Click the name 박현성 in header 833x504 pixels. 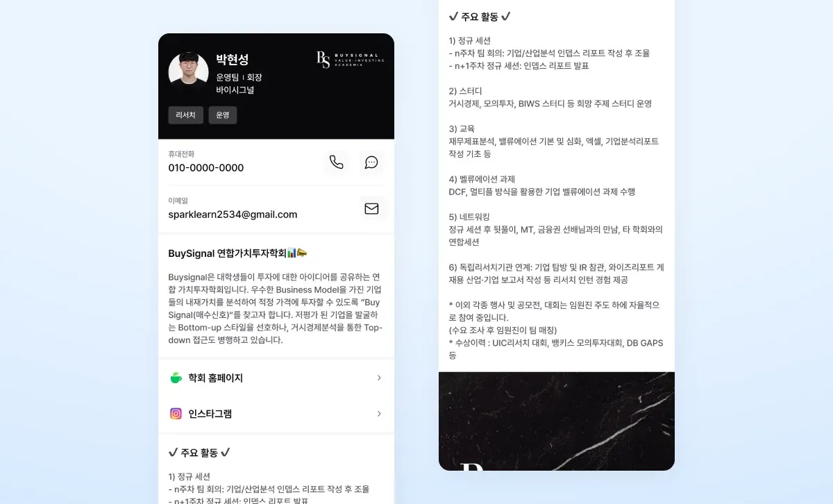coord(232,60)
